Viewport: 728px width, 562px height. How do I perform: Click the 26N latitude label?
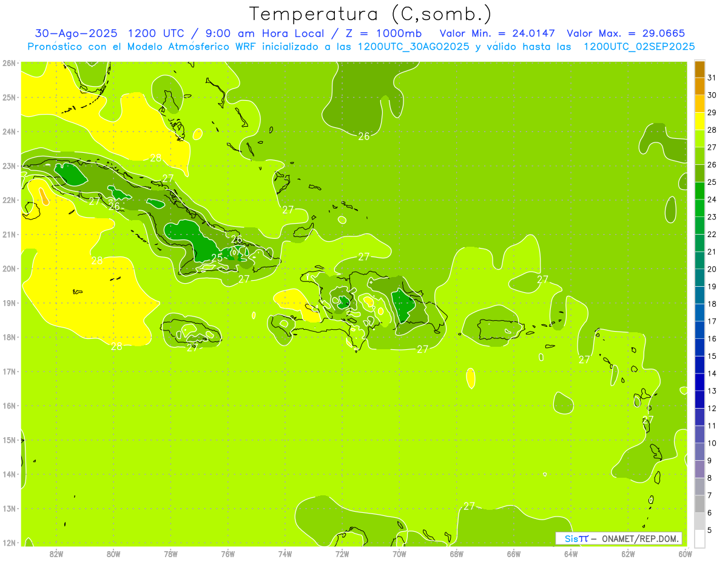coord(9,63)
